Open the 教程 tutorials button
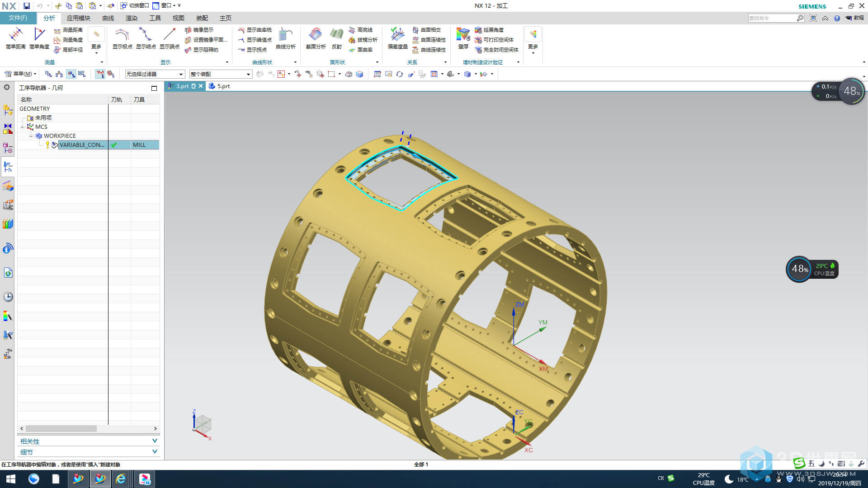 coord(855,18)
